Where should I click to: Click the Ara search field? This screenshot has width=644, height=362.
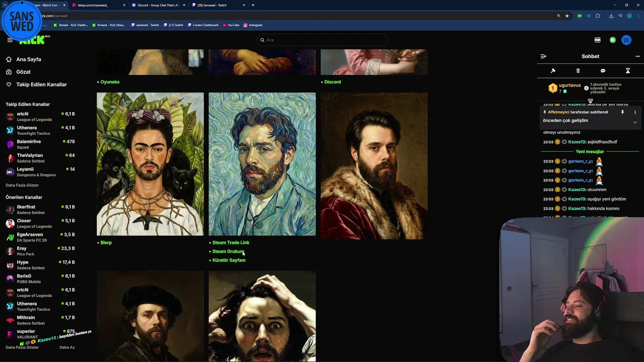(322, 40)
